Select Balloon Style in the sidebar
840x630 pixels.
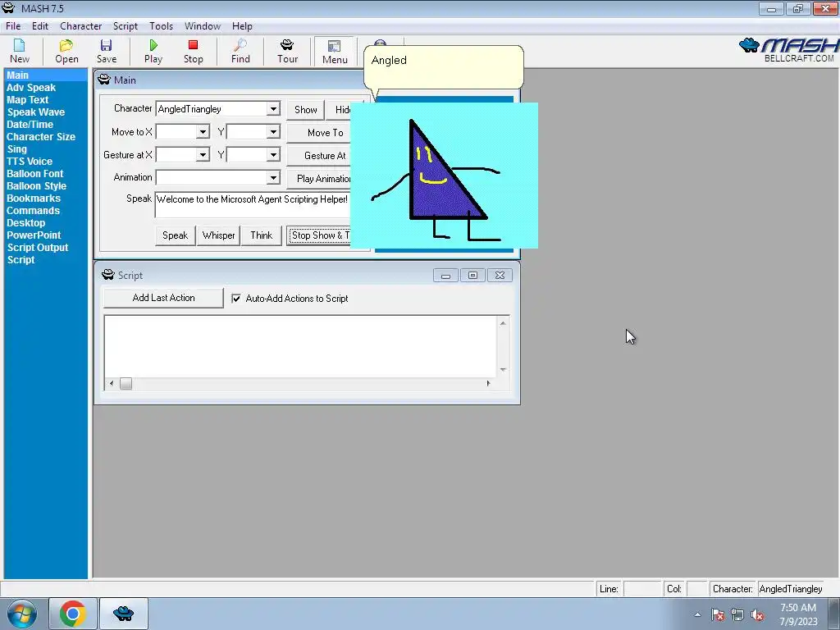click(x=36, y=186)
